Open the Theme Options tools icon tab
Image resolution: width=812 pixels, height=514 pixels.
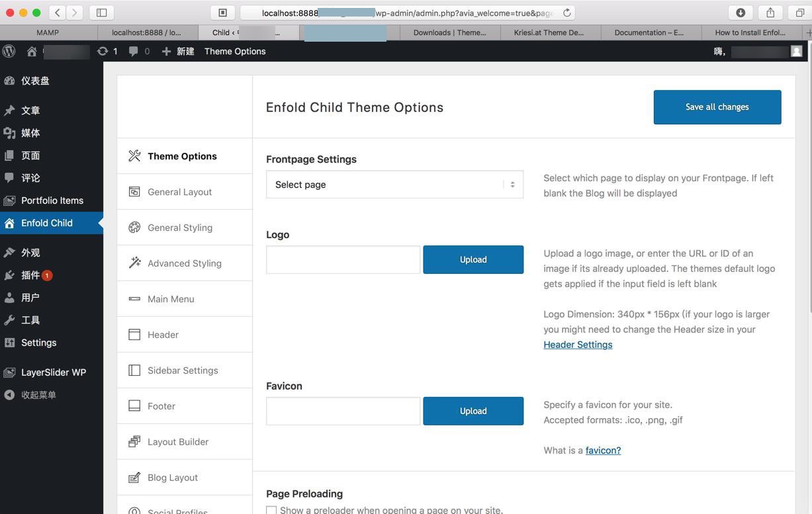pos(134,156)
